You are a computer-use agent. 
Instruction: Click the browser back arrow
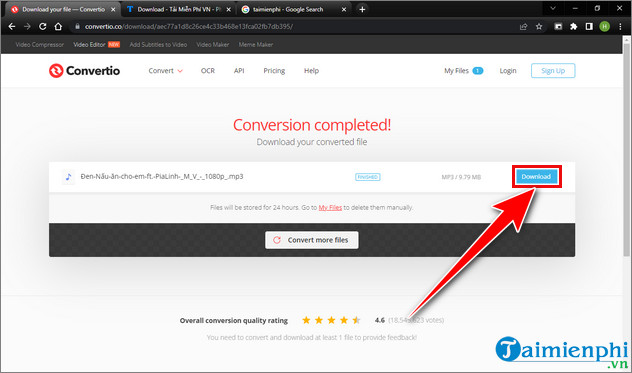coord(12,27)
